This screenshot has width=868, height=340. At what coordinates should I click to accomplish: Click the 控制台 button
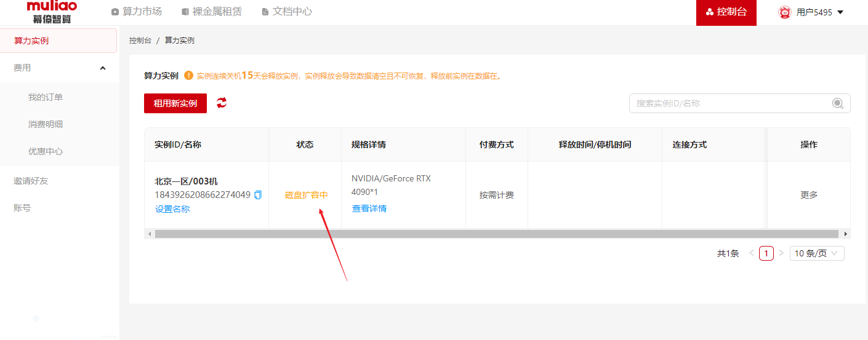[x=726, y=12]
